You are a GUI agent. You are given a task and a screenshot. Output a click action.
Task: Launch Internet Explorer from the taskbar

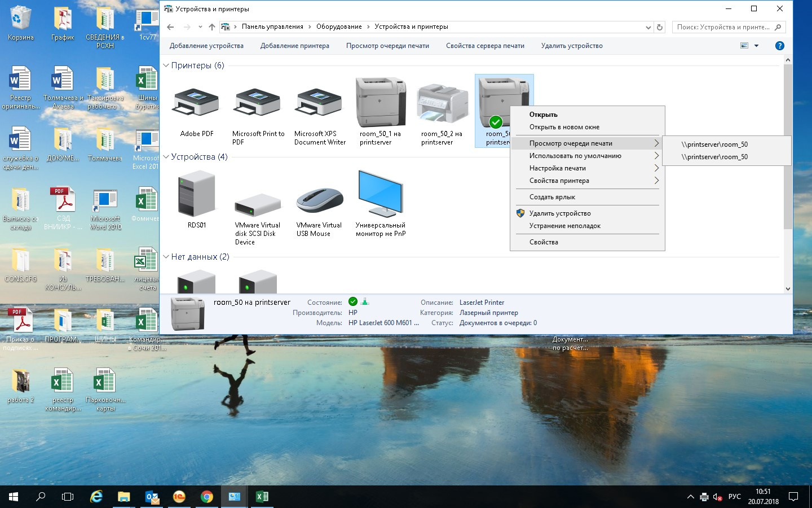(96, 497)
